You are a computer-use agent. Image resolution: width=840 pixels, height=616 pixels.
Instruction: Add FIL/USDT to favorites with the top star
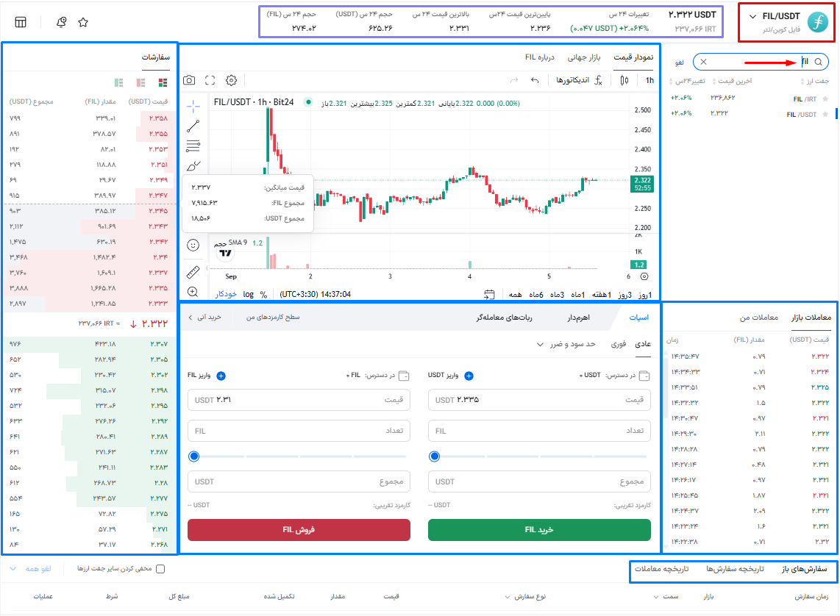coord(83,22)
